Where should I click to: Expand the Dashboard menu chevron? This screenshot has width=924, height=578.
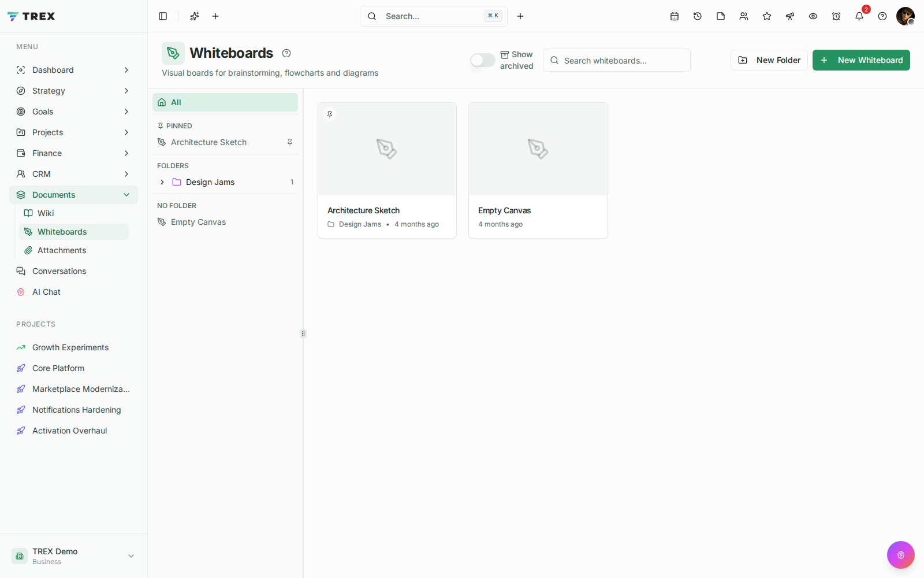pos(126,70)
